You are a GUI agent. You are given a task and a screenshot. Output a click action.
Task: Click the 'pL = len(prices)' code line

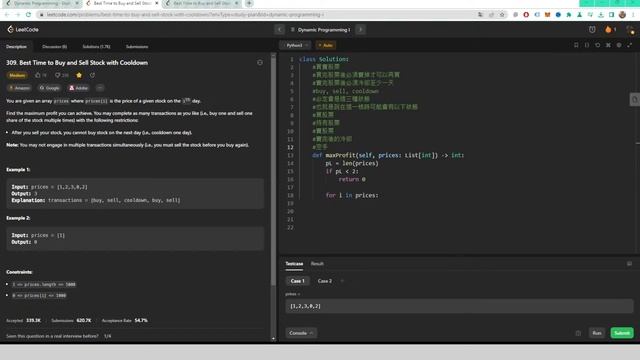pos(352,163)
